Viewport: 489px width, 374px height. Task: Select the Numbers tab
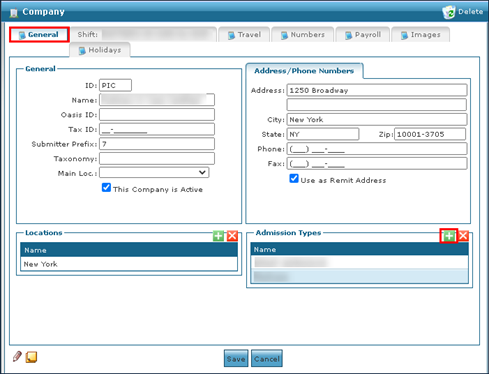pos(302,35)
